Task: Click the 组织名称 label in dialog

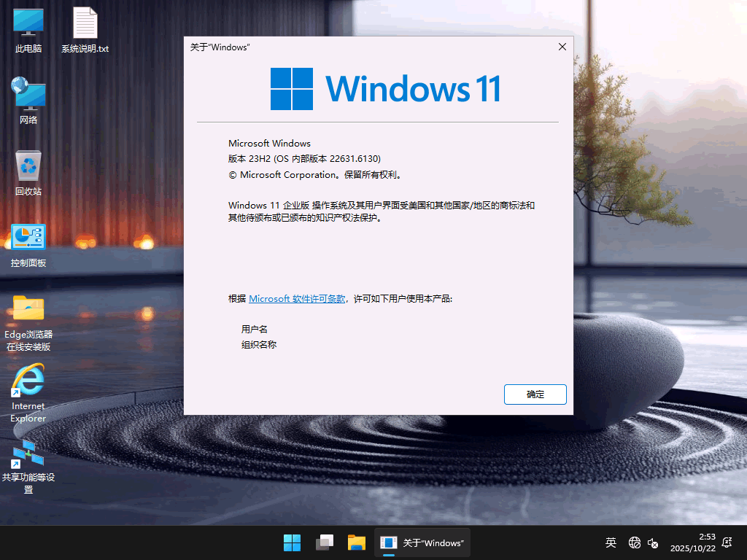Action: [x=259, y=344]
